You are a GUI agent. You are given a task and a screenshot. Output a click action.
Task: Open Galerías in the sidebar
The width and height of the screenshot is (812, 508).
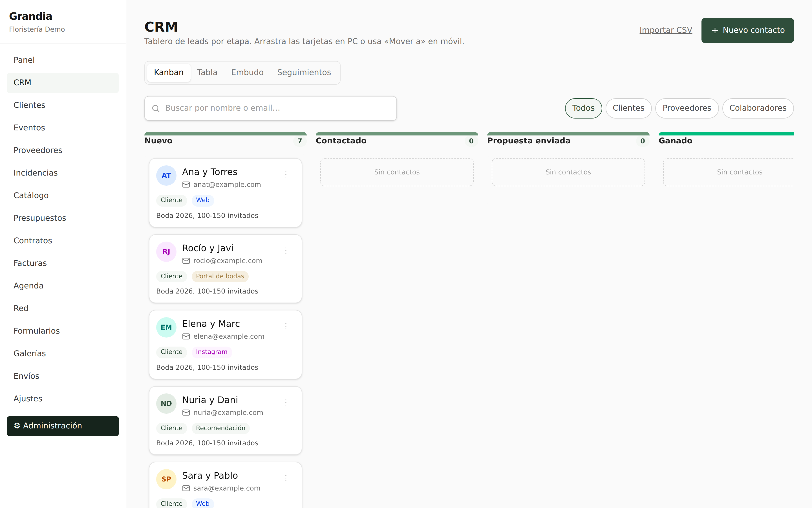[63, 353]
